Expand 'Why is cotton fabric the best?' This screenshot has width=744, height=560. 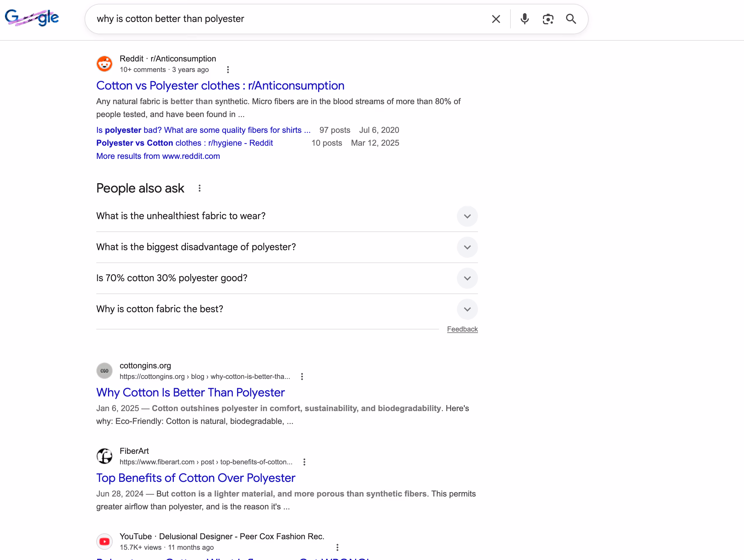(x=287, y=309)
